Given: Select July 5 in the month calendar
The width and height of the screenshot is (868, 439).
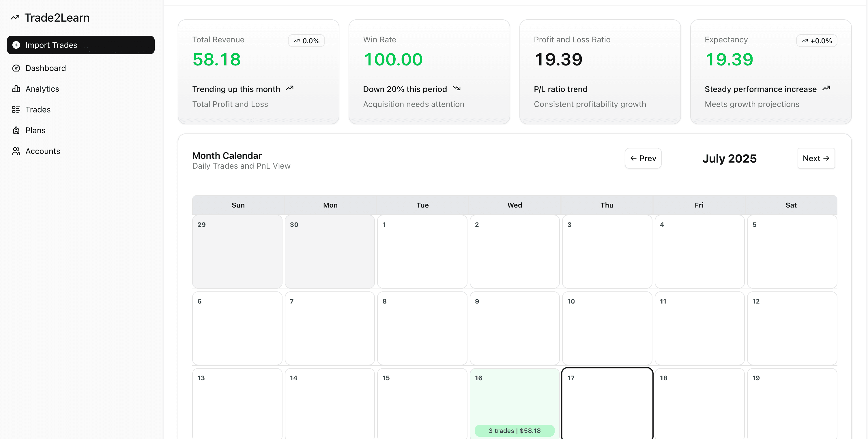Looking at the screenshot, I should click(792, 252).
